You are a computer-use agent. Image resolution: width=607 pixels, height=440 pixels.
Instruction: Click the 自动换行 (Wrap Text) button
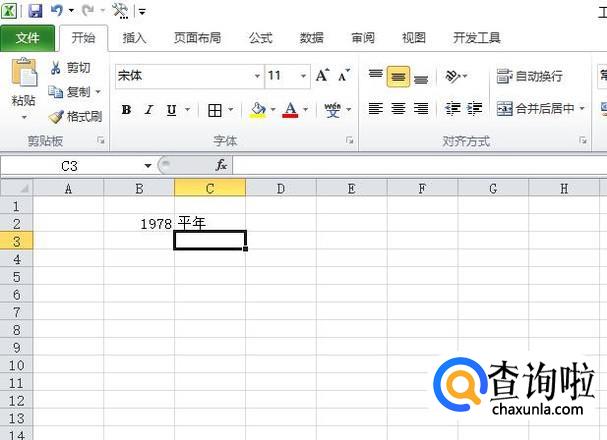[x=529, y=76]
